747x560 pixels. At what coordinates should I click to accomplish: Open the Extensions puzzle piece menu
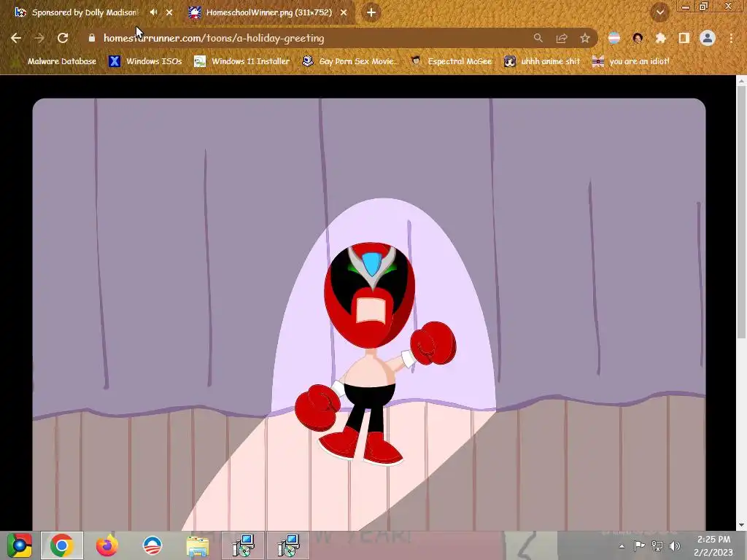click(661, 38)
